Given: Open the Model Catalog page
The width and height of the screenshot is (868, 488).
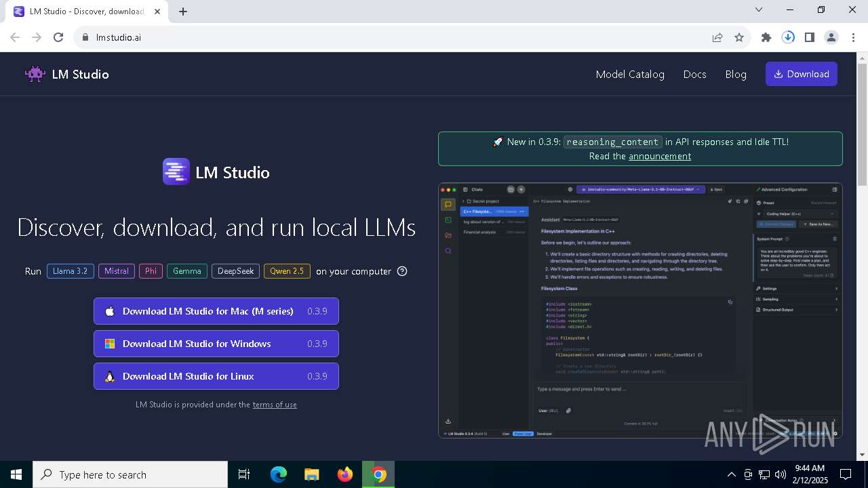Looking at the screenshot, I should coord(630,74).
